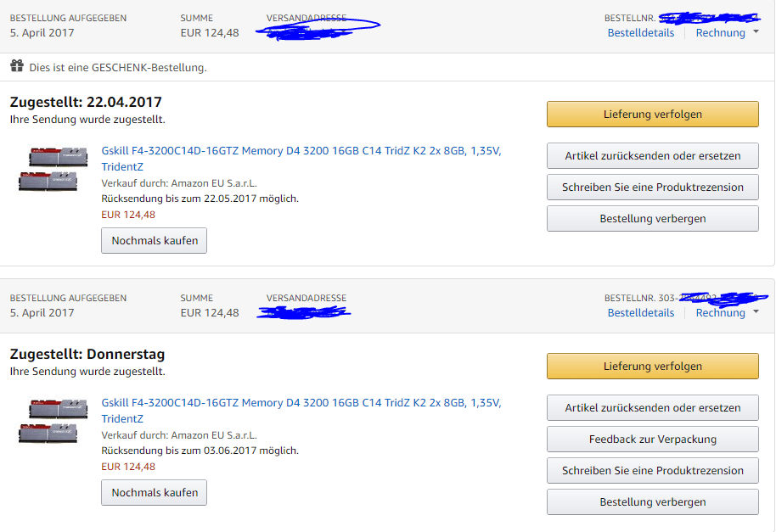
Task: Hide the second order via Bestellung verbergen
Action: (652, 501)
